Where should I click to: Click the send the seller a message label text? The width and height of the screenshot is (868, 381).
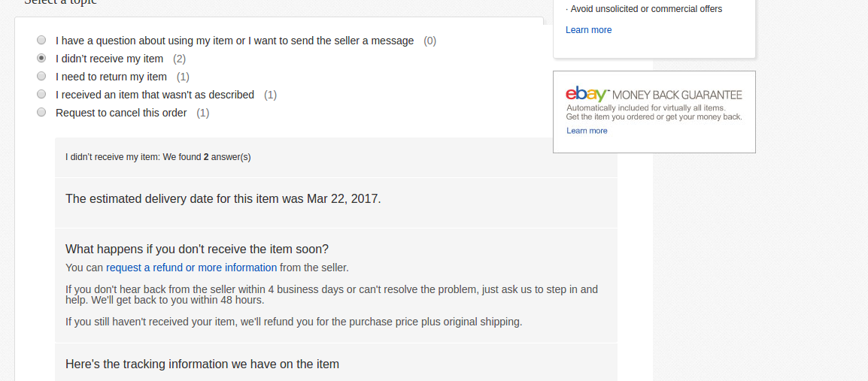point(235,41)
